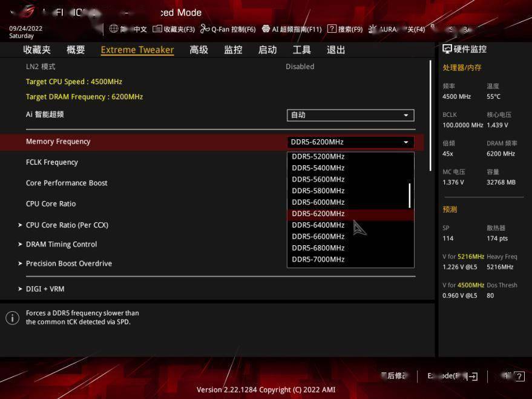Image resolution: width=532 pixels, height=399 pixels.
Task: Switch to the 启动 tab
Action: click(x=267, y=50)
